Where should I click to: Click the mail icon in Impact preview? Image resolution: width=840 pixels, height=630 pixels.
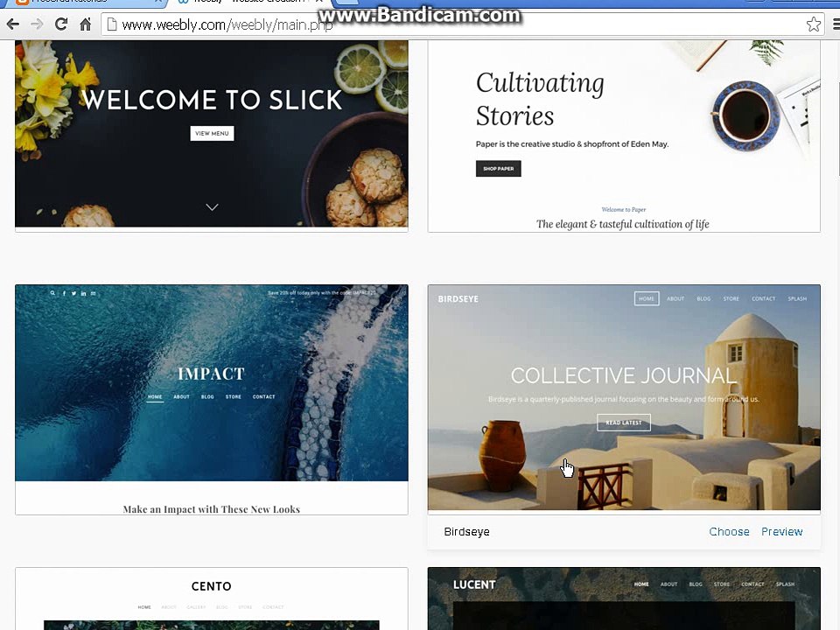pyautogui.click(x=94, y=293)
